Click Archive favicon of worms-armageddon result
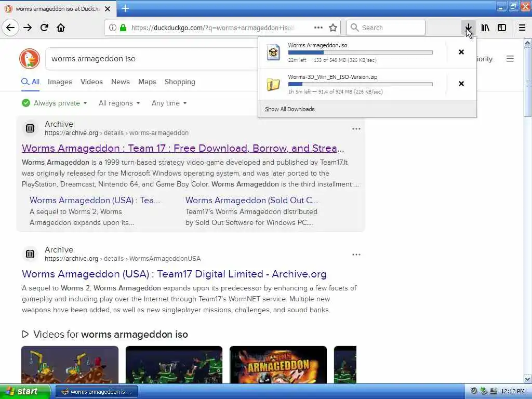This screenshot has height=399, width=532. [30, 128]
